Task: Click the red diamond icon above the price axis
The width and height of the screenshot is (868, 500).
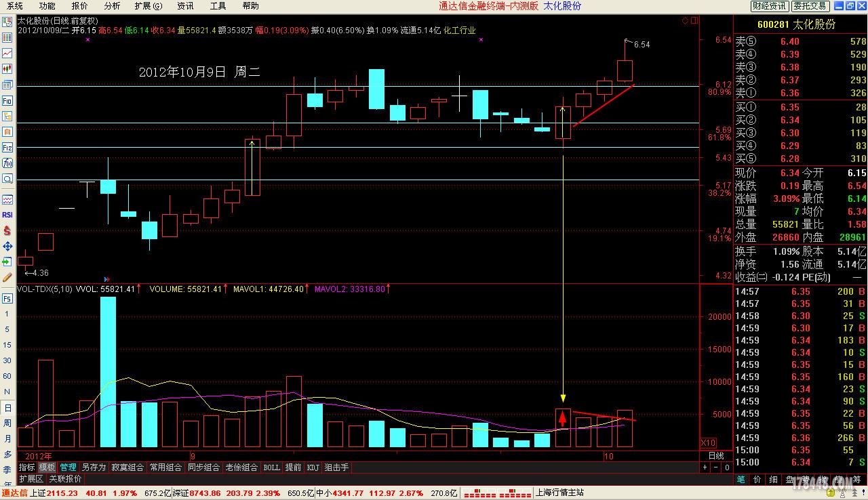Action: click(x=686, y=21)
